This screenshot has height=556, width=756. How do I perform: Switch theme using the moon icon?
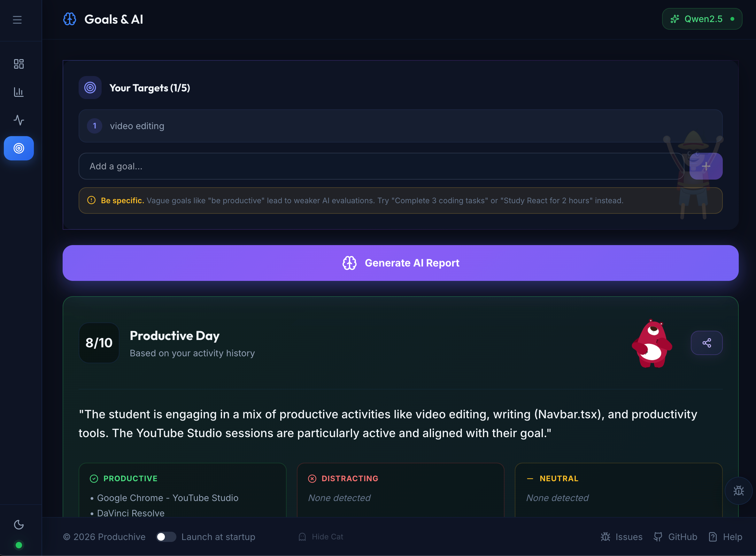19,525
